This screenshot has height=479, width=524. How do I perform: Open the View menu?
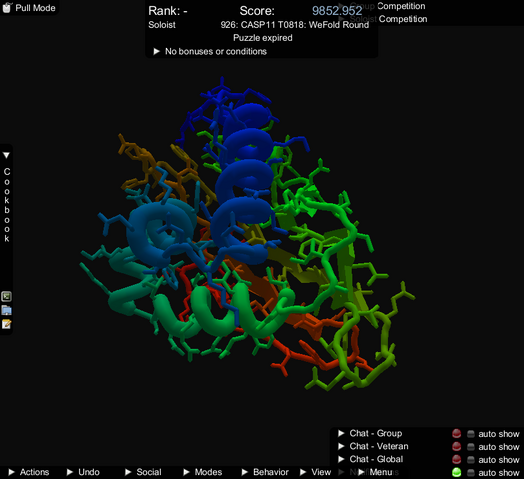click(315, 472)
